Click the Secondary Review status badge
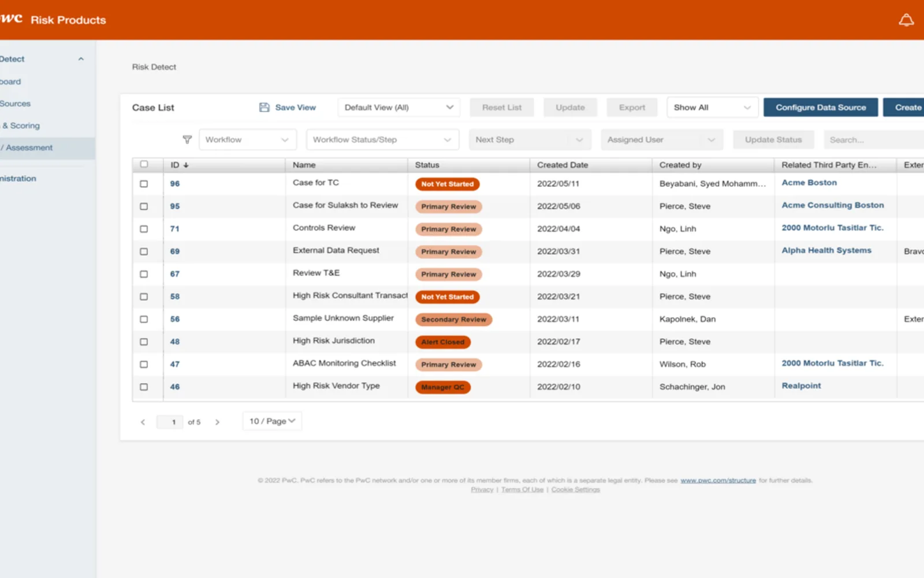Screen dimensions: 924x578 coord(453,320)
